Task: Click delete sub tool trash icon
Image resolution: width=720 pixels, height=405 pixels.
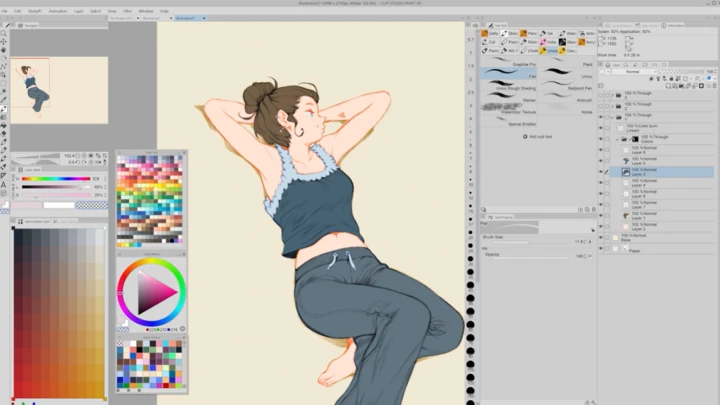Action: 594,209
